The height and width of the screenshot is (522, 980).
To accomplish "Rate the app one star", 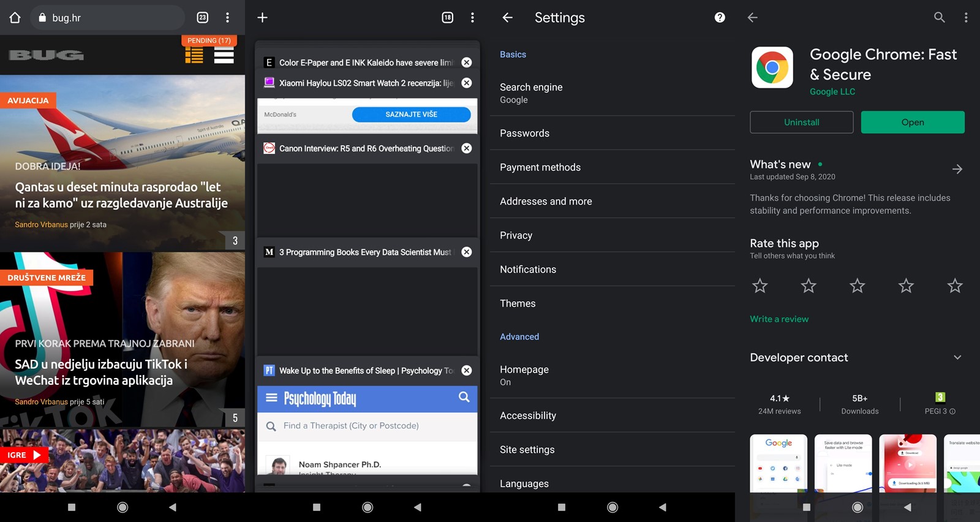I will pyautogui.click(x=760, y=286).
